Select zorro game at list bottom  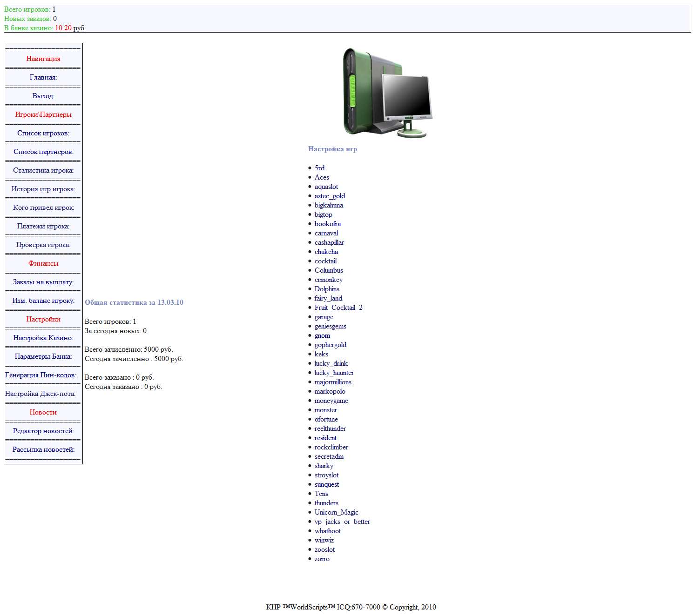coord(322,559)
